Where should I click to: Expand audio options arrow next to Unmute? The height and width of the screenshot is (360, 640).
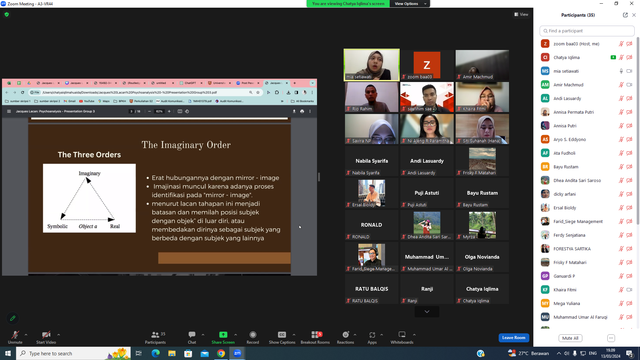[26, 335]
